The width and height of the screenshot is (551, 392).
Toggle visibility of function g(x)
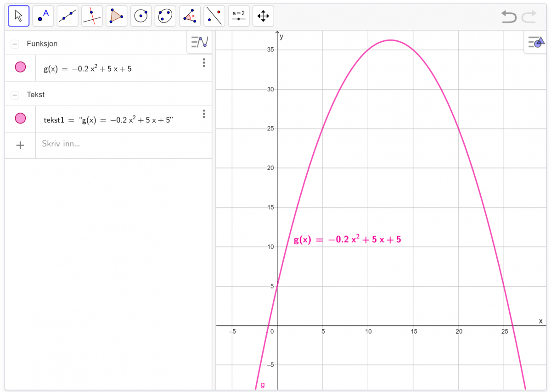(x=20, y=67)
